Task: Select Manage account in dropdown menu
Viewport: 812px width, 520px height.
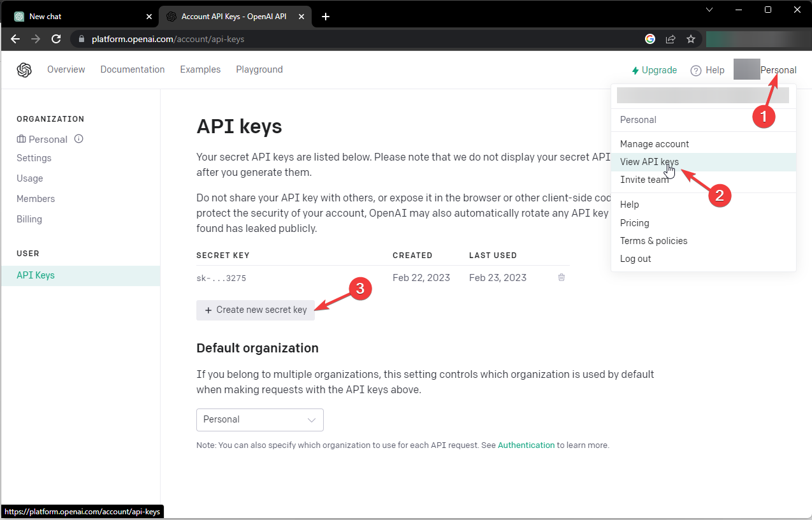Action: tap(704, 144)
